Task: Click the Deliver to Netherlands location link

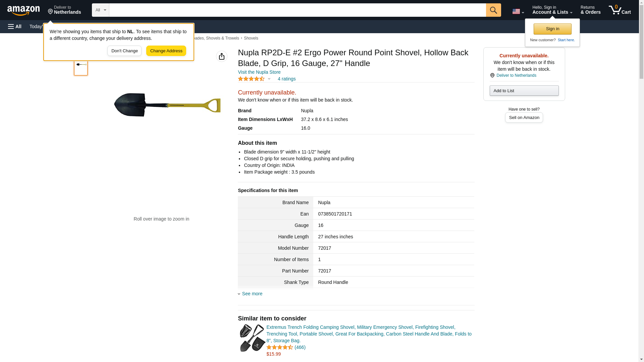Action: point(64,10)
